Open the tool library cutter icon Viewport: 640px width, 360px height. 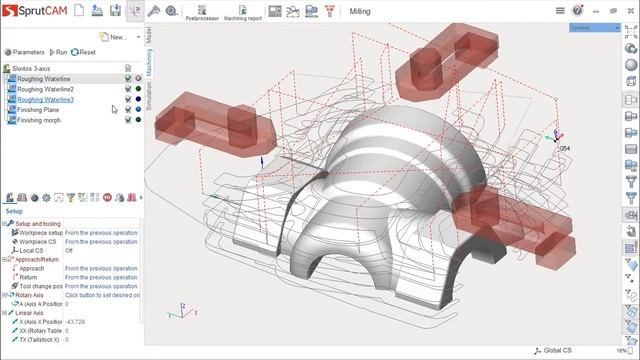pos(330,11)
